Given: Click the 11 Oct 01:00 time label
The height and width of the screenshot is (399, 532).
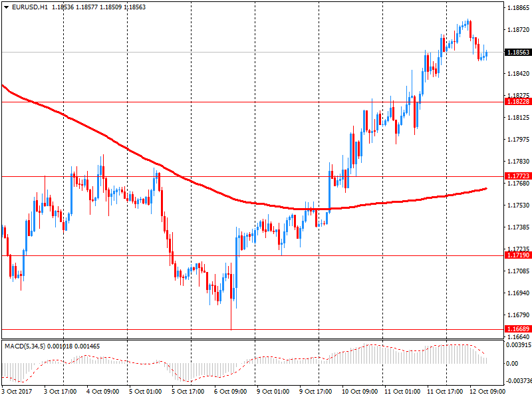Looking at the screenshot, I should click(402, 391).
